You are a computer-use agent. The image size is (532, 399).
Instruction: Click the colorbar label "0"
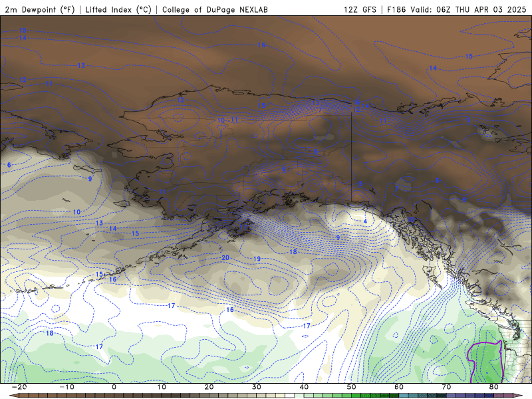[114, 387]
